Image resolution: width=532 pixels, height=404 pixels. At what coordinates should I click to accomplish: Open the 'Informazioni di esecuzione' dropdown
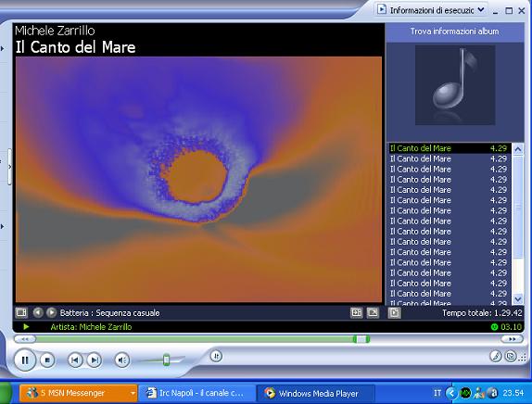pyautogui.click(x=432, y=10)
